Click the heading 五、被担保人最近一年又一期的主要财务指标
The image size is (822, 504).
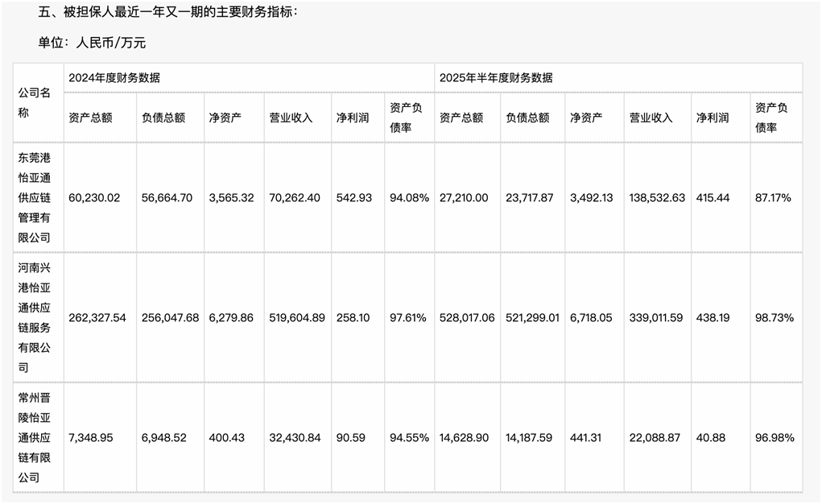167,11
